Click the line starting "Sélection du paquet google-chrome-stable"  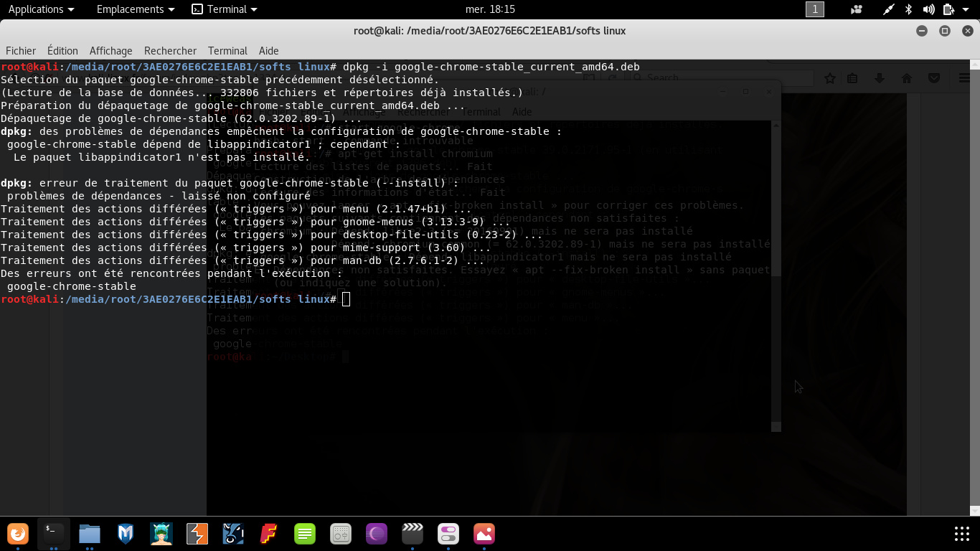tap(220, 80)
